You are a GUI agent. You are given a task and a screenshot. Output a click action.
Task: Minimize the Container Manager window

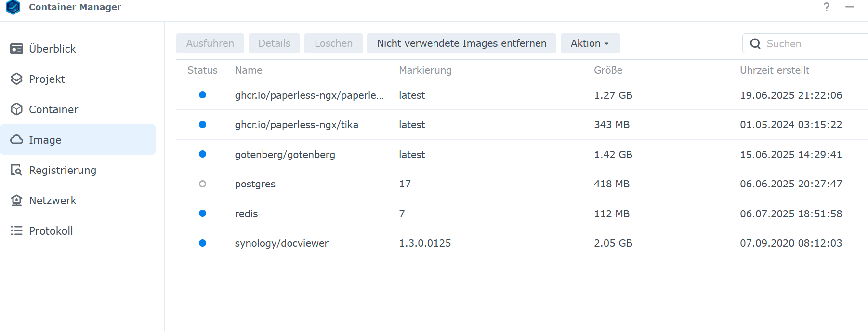point(850,7)
